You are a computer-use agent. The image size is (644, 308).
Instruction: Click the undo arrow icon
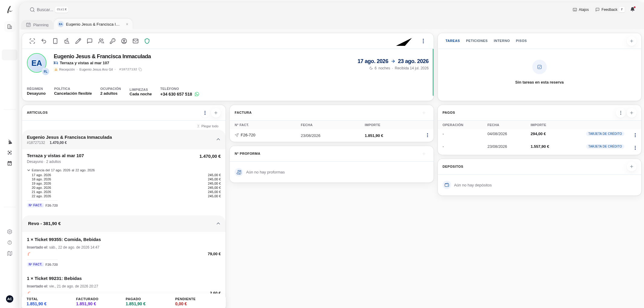click(x=44, y=41)
